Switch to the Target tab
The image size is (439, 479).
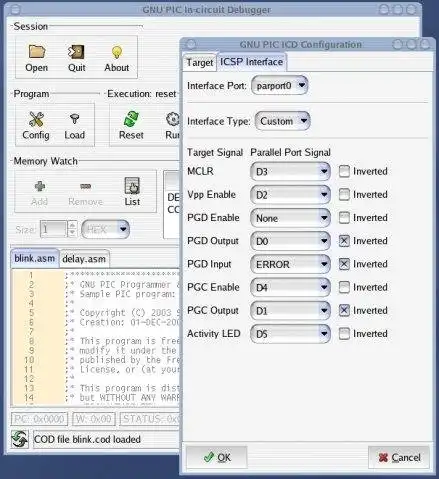click(200, 62)
